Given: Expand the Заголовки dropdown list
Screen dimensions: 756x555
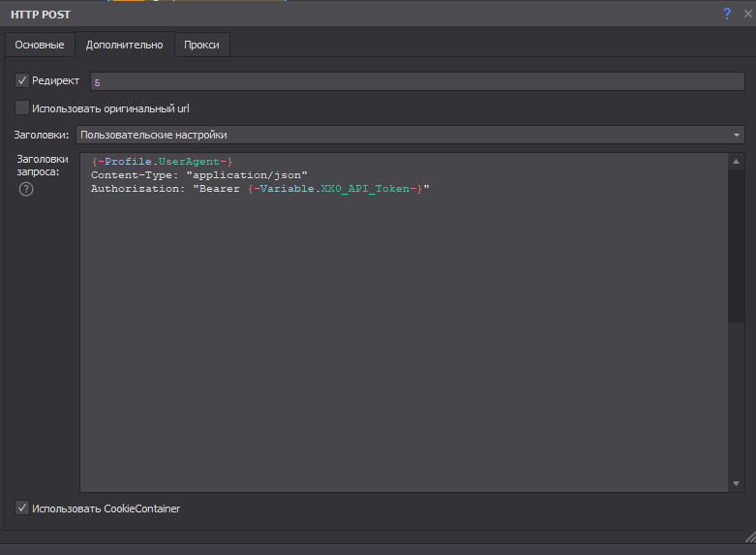Looking at the screenshot, I should (x=737, y=135).
